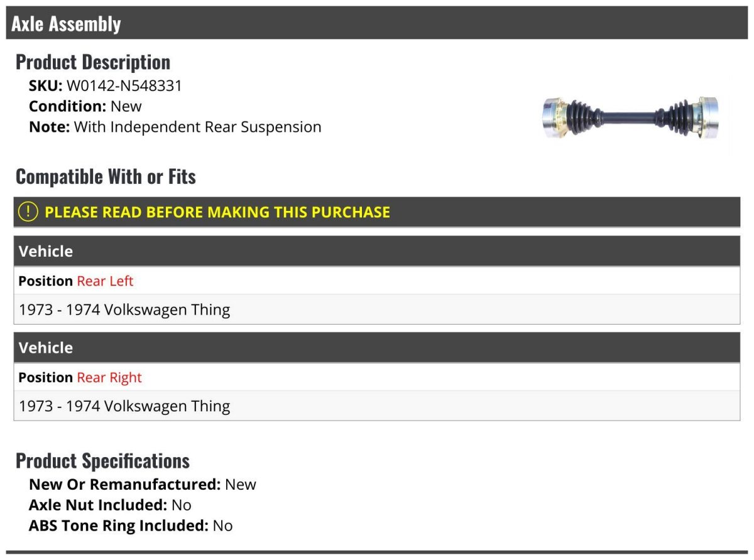Select the Rear Right position text

point(109,378)
